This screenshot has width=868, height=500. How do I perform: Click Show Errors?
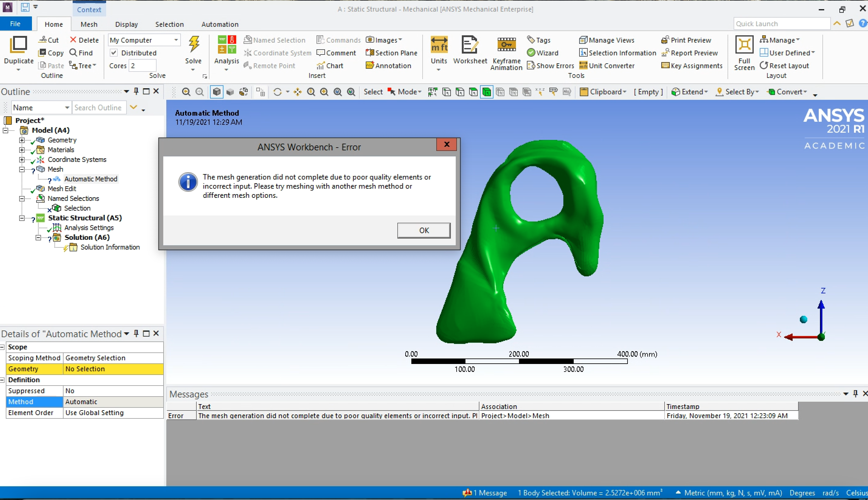(x=550, y=66)
